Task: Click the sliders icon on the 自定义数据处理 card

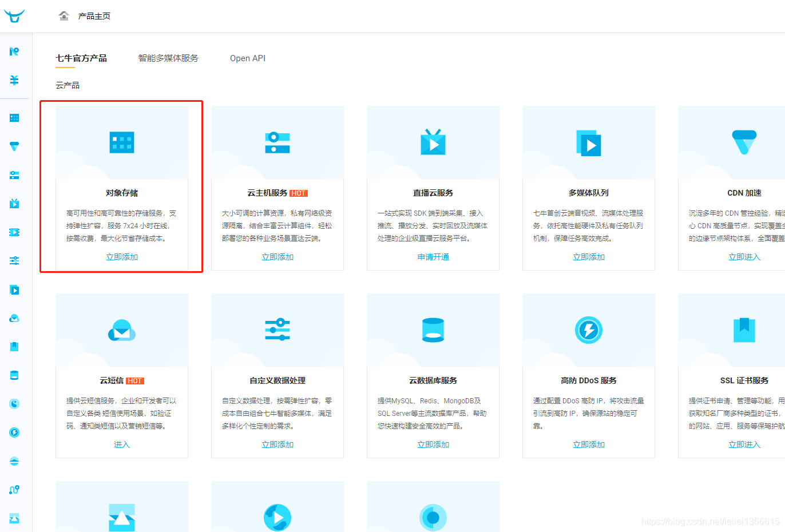Action: 277,330
